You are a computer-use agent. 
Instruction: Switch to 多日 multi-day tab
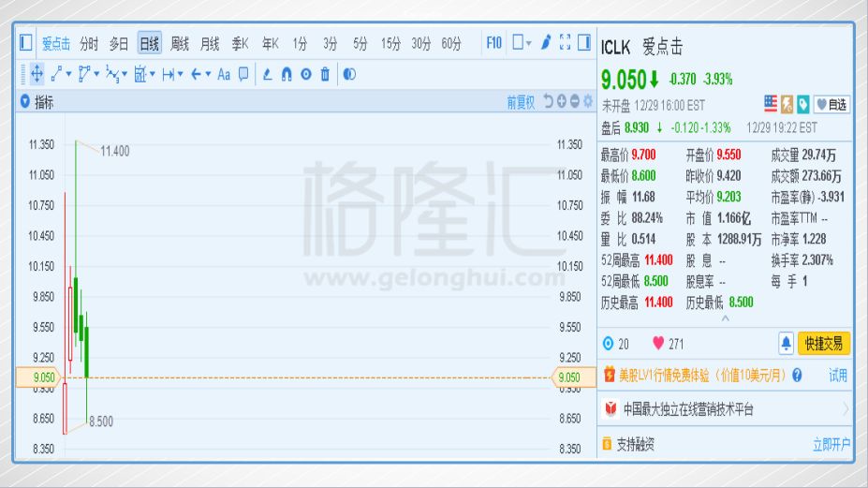(x=119, y=44)
